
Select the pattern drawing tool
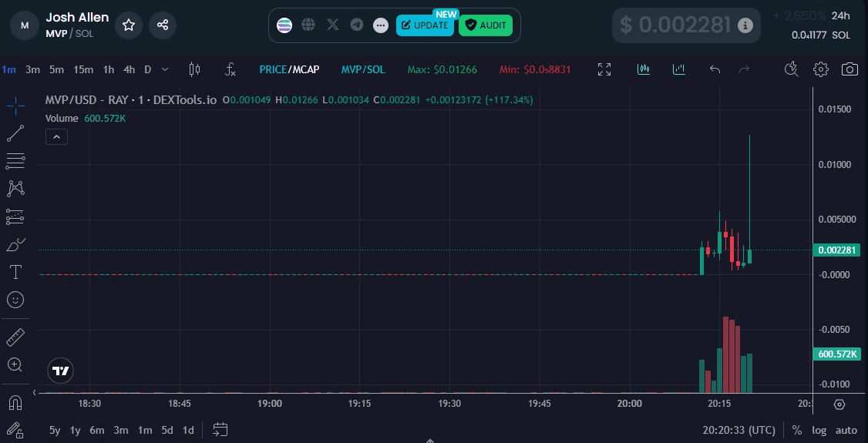tap(15, 189)
